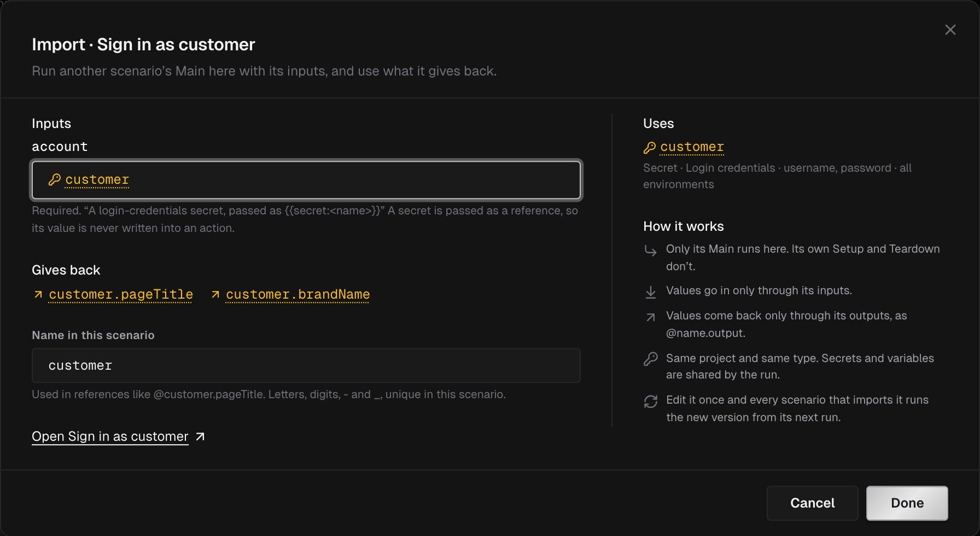
Task: Click the 'Name in this scenario' text field
Action: 306,365
